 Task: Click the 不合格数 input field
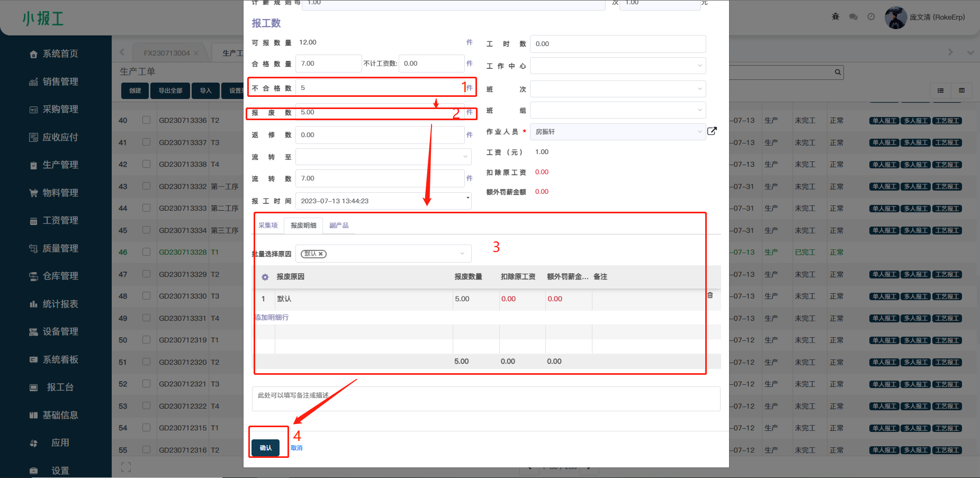[379, 88]
